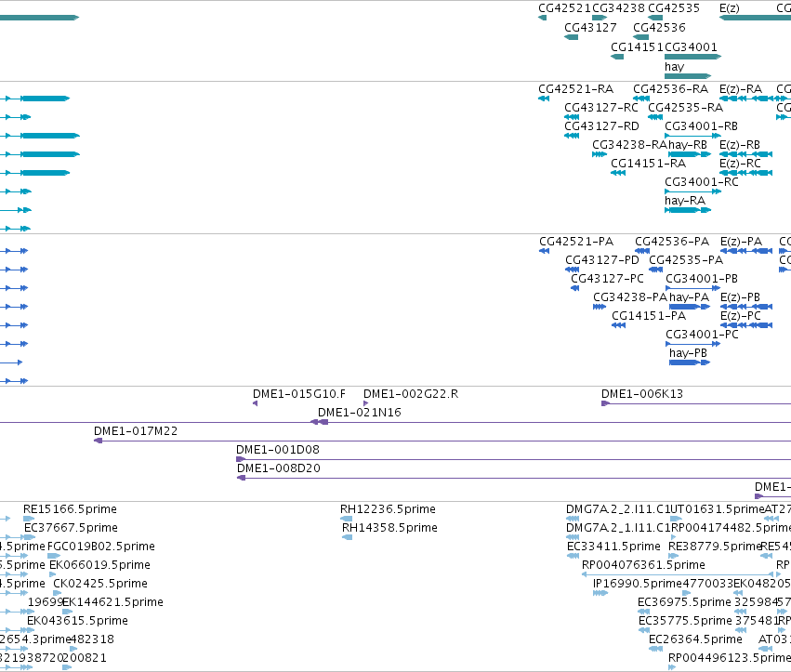The height and width of the screenshot is (672, 791).
Task: Select the CG34238 gene label
Action: [618, 8]
